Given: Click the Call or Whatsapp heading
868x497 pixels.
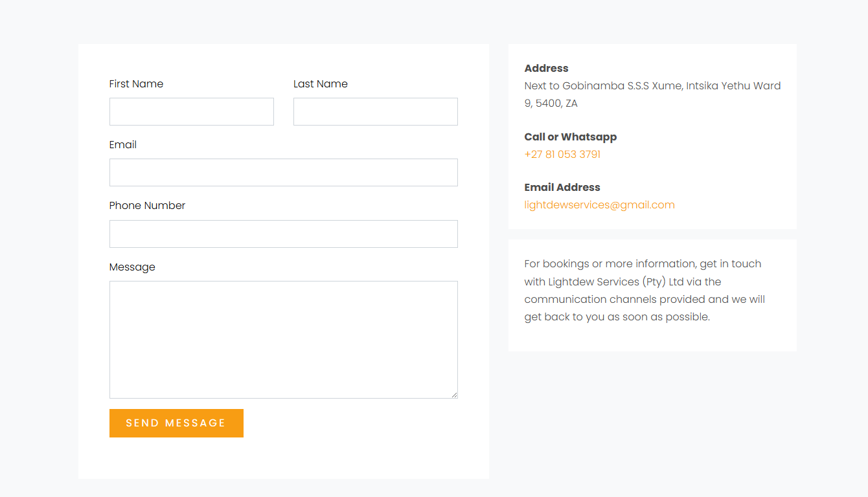Looking at the screenshot, I should [x=570, y=137].
